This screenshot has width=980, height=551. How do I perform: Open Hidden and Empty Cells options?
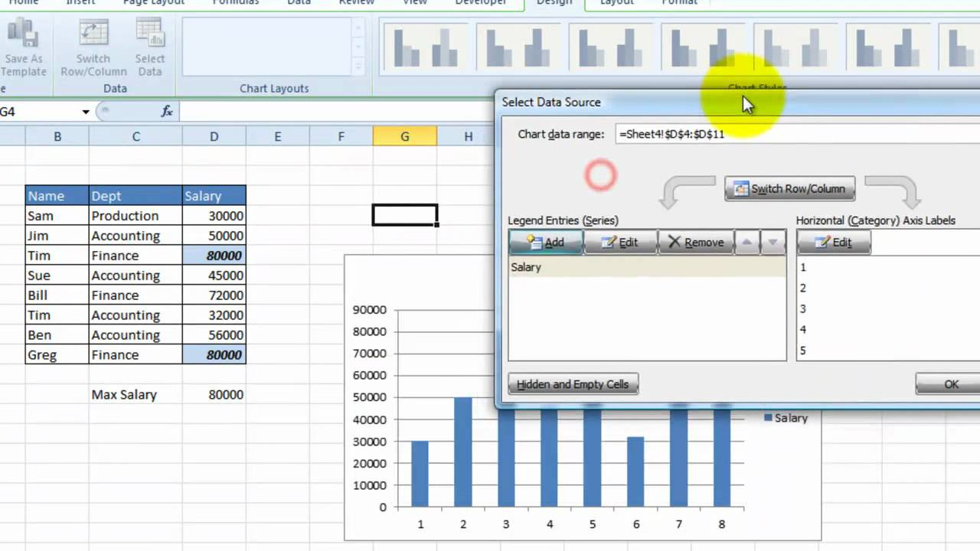point(573,384)
